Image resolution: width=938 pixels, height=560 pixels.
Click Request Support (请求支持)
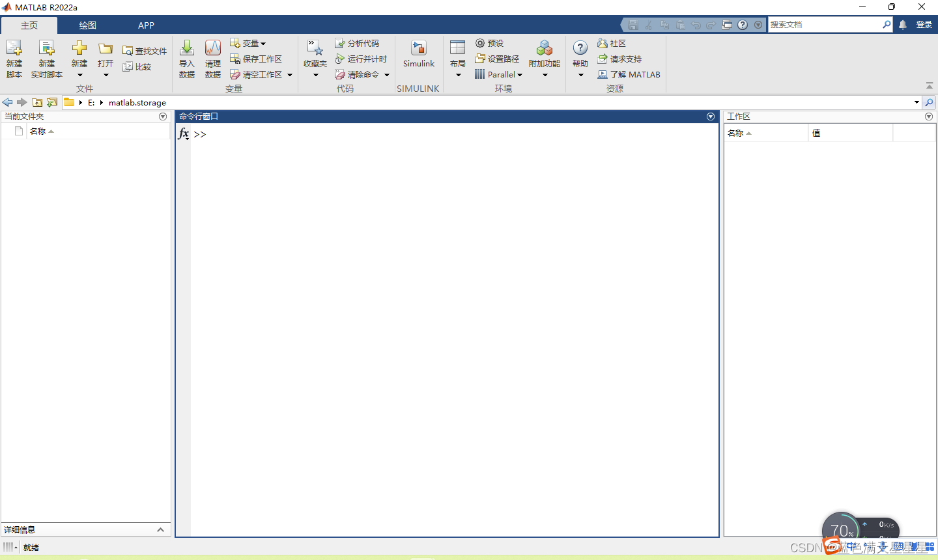[619, 59]
